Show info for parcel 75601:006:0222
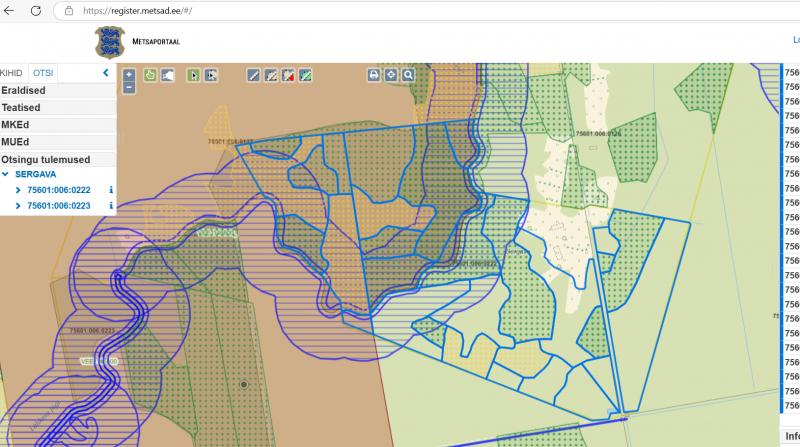Screen dimensions: 800x447 coord(111,190)
